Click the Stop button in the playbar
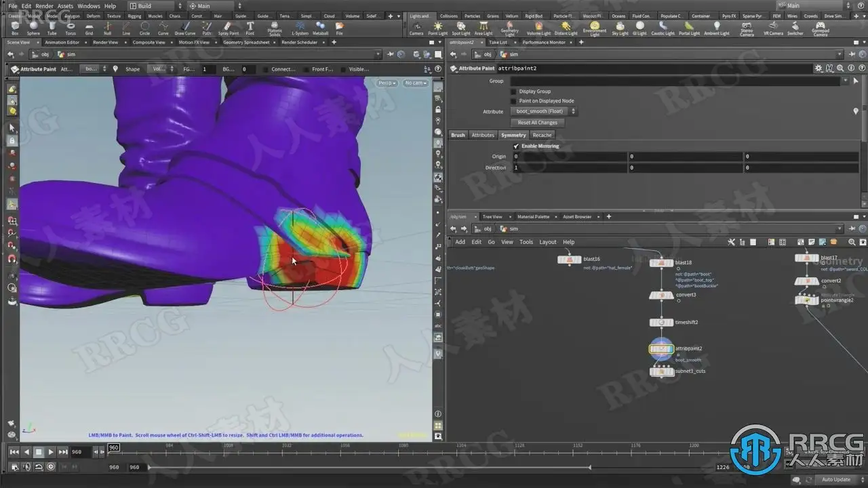 tap(39, 452)
